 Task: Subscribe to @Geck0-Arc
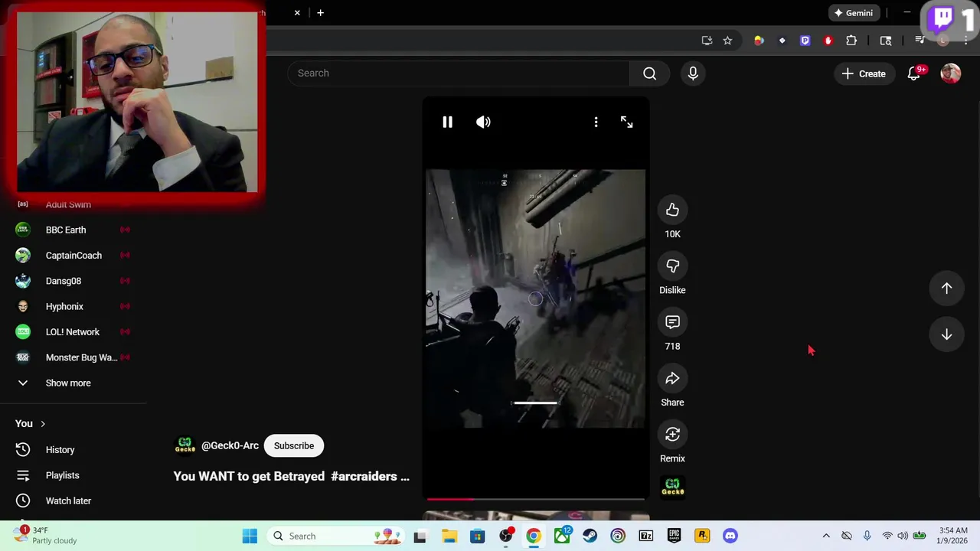tap(294, 446)
